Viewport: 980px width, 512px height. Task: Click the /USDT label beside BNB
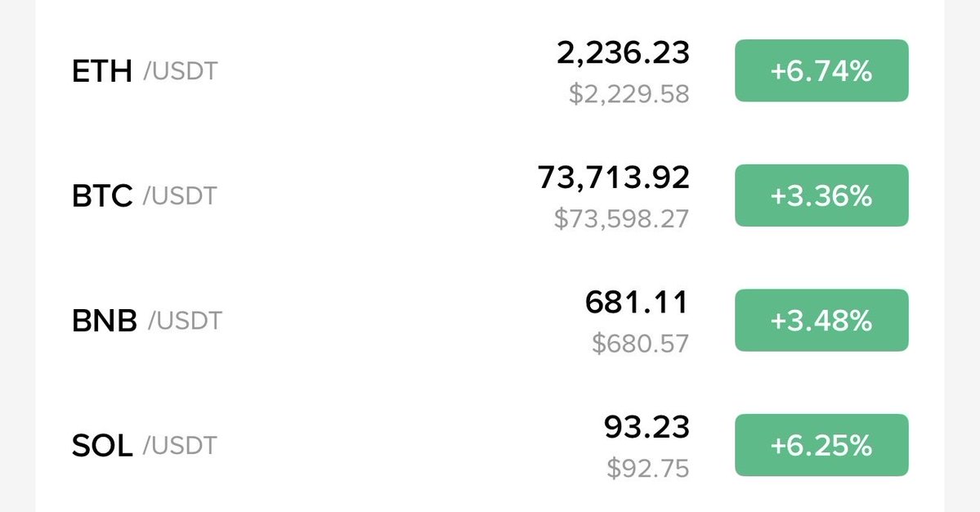pyautogui.click(x=185, y=321)
